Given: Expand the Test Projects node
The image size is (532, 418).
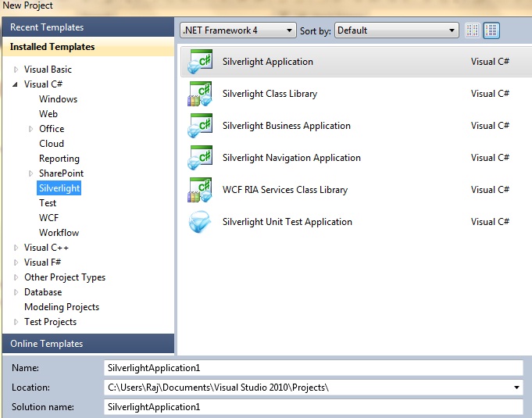Looking at the screenshot, I should pyautogui.click(x=16, y=322).
